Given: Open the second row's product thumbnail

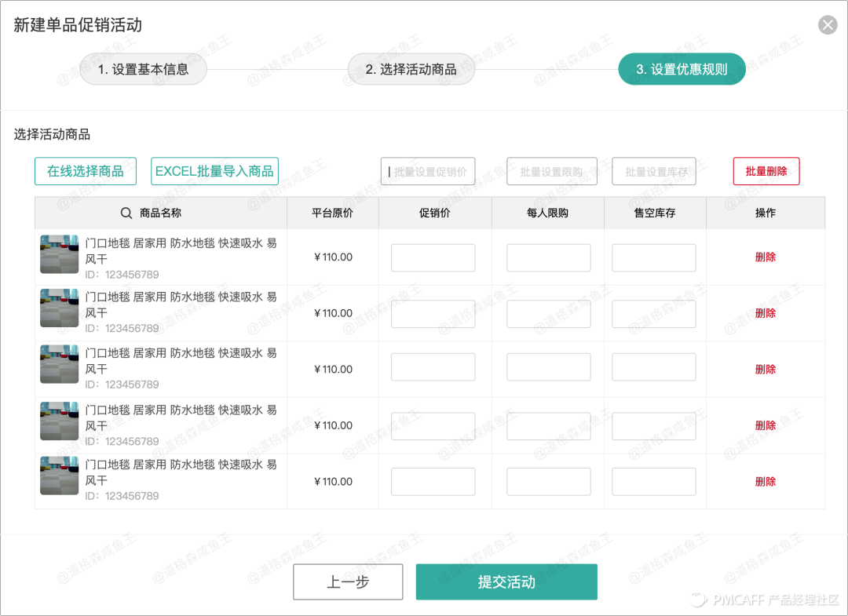Looking at the screenshot, I should coord(60,308).
